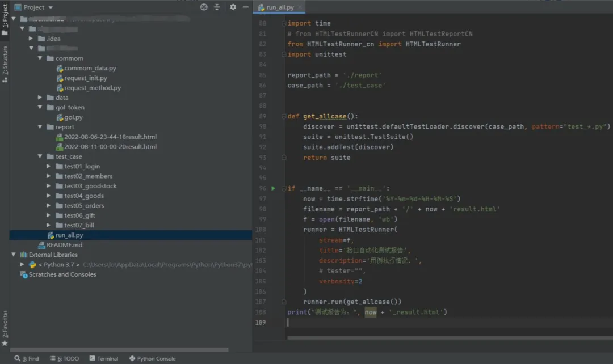Image resolution: width=613 pixels, height=364 pixels.
Task: Click the locate/scroll-from-source target icon
Action: tap(204, 7)
